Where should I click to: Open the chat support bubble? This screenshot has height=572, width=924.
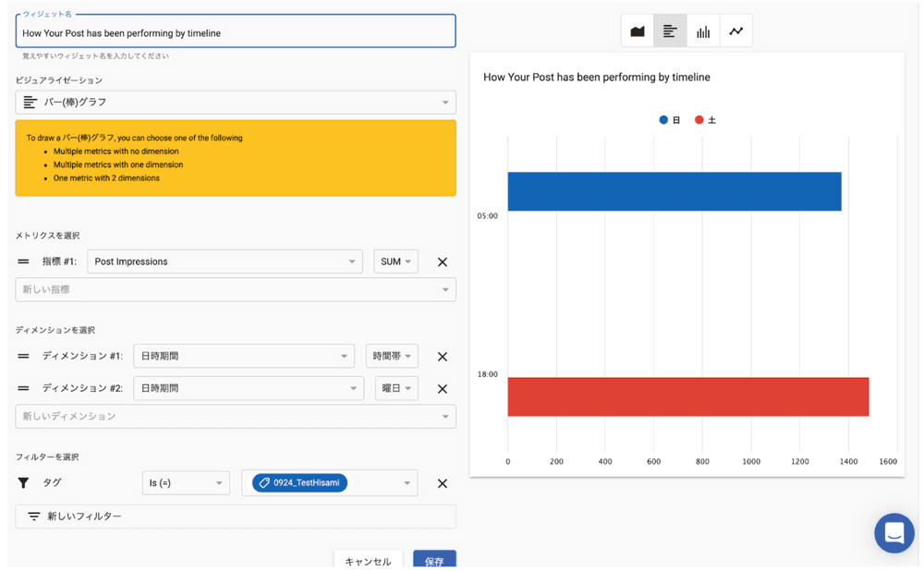tap(894, 533)
